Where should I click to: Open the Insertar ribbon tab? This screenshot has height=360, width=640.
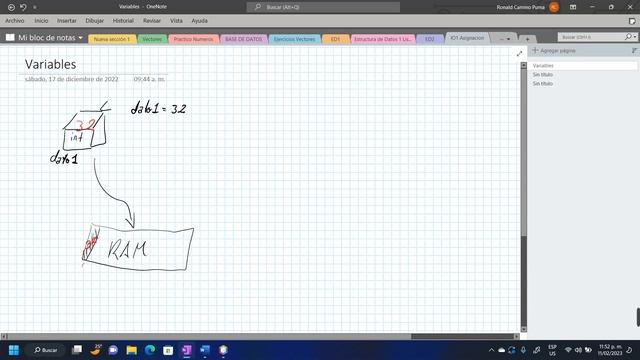coord(67,20)
